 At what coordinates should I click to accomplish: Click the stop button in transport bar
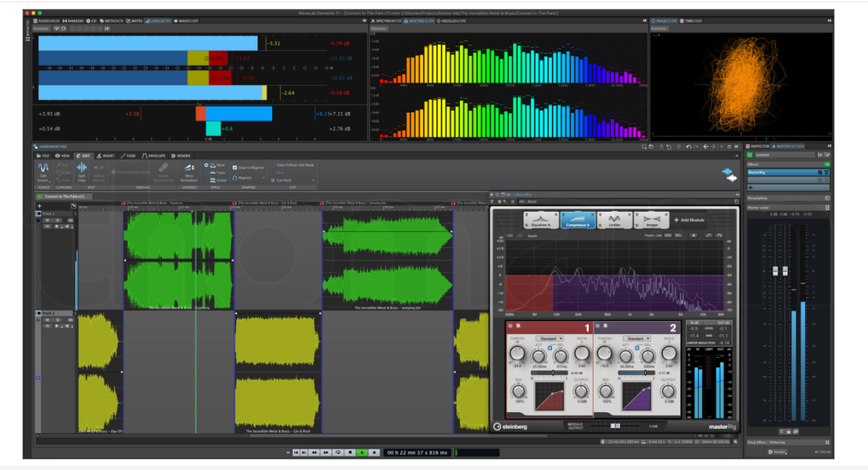(350, 452)
